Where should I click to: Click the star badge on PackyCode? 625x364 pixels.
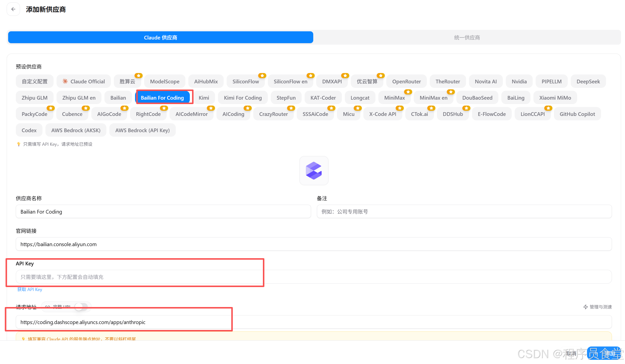pos(51,108)
